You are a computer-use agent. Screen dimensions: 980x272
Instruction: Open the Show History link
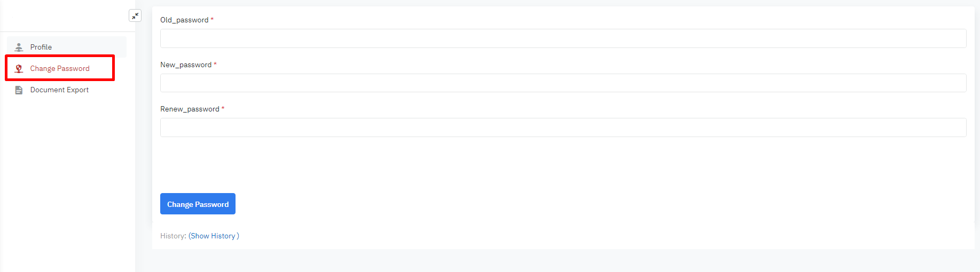(214, 236)
